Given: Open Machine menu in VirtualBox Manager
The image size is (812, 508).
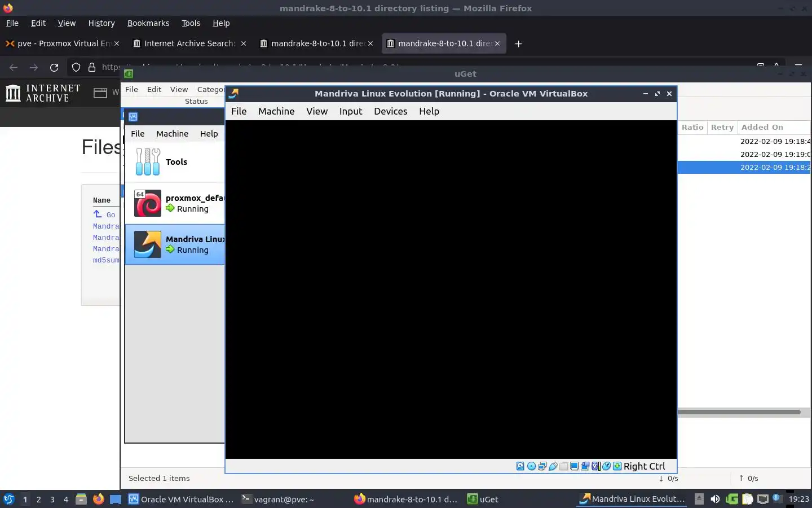Looking at the screenshot, I should click(173, 134).
